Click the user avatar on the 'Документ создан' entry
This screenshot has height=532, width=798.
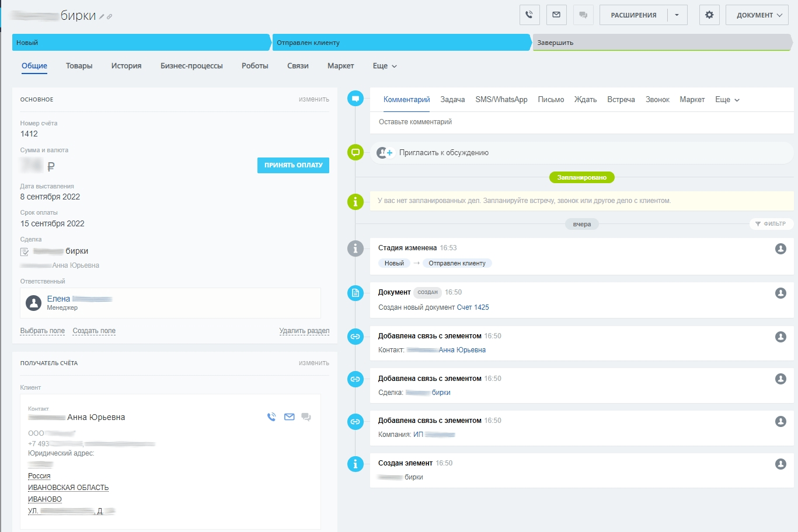[x=780, y=293]
